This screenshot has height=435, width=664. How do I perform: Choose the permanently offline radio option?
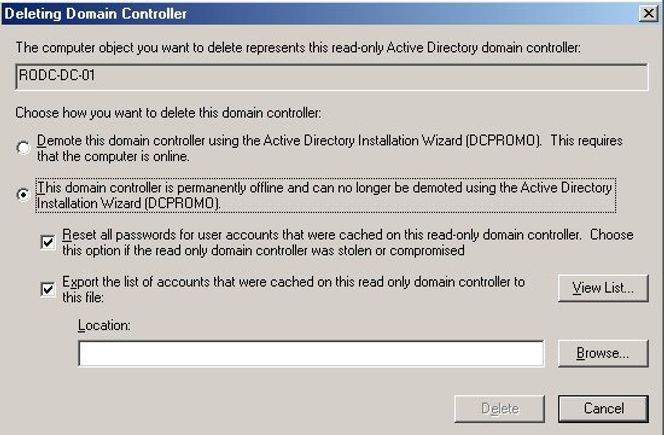pos(23,194)
